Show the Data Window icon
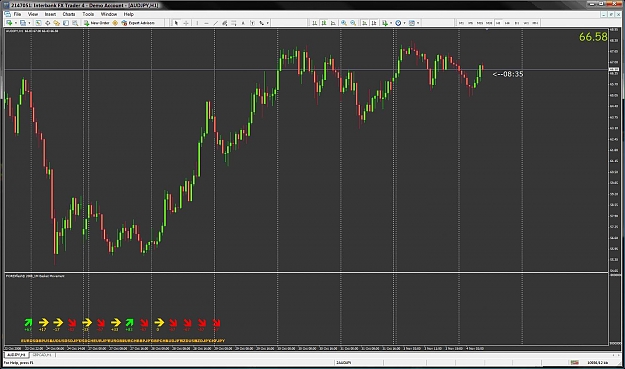 click(47, 23)
